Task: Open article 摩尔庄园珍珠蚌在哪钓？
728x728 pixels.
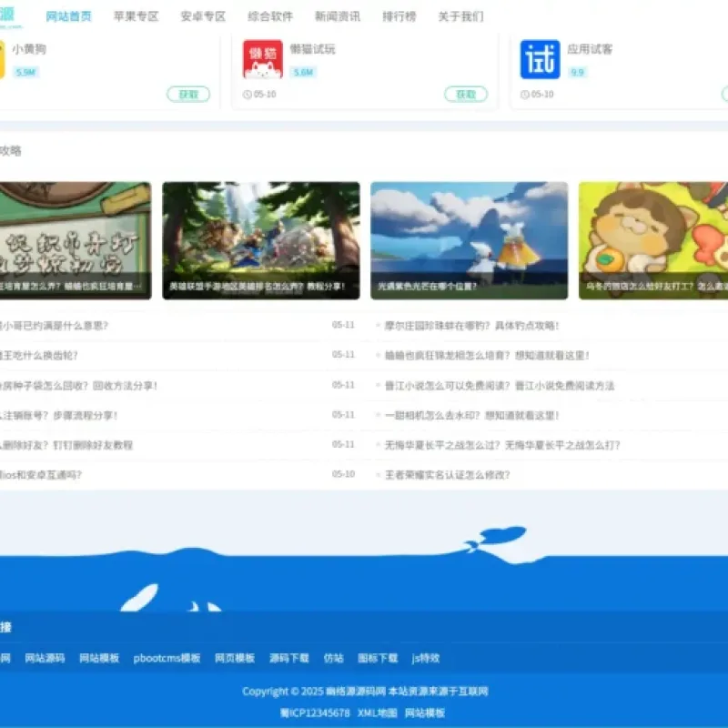Action: coord(471,326)
